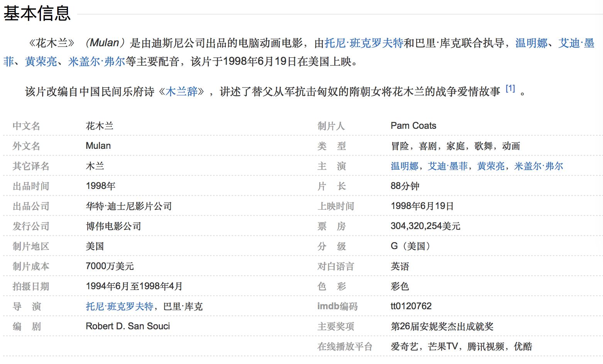Select the 制片地区 value 美国

pos(95,246)
